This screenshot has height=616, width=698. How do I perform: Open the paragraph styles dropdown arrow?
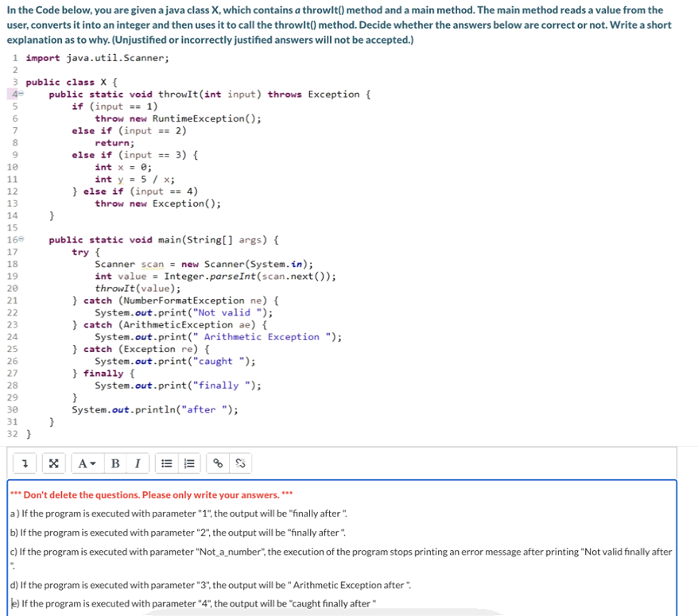pos(91,464)
